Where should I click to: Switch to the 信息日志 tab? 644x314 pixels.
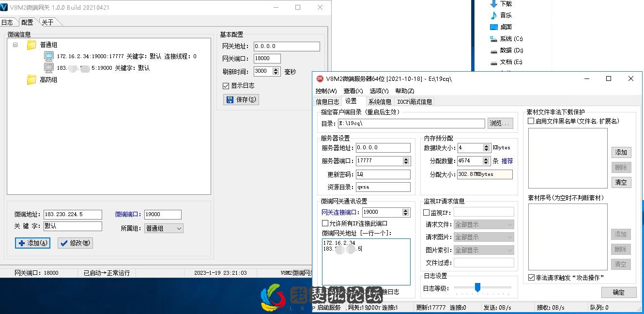(327, 102)
